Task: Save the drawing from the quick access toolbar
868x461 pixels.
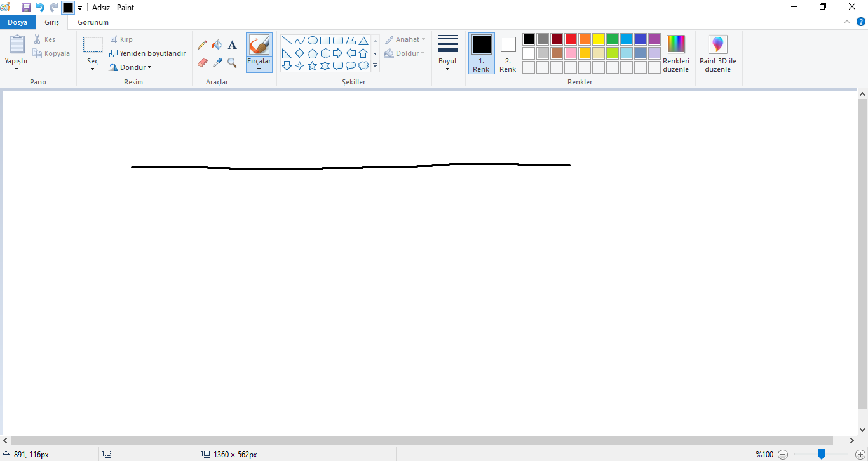Action: 26,8
